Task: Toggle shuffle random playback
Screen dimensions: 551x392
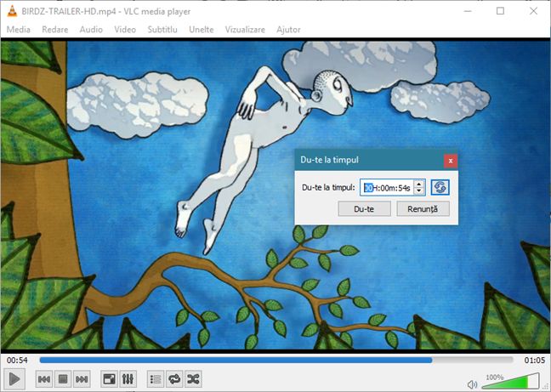Action: [193, 379]
